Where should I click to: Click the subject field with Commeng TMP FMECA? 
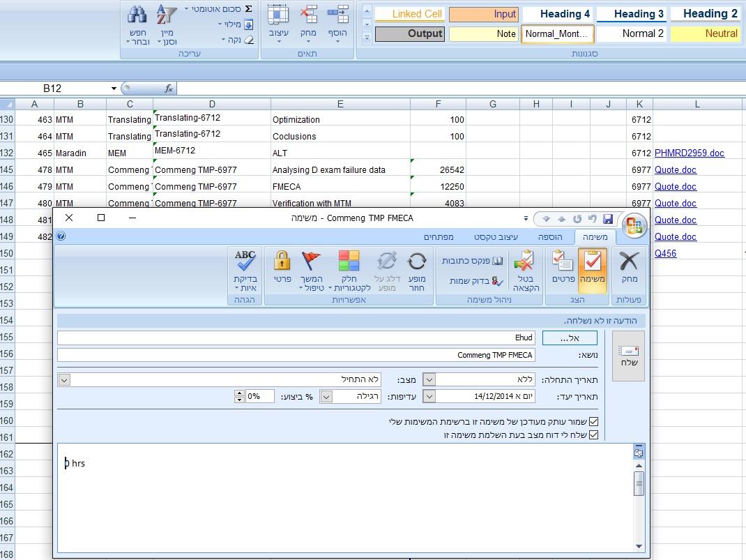(x=296, y=356)
